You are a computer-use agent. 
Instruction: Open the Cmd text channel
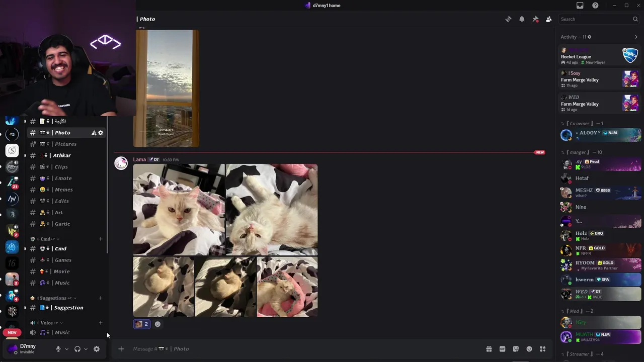65,249
